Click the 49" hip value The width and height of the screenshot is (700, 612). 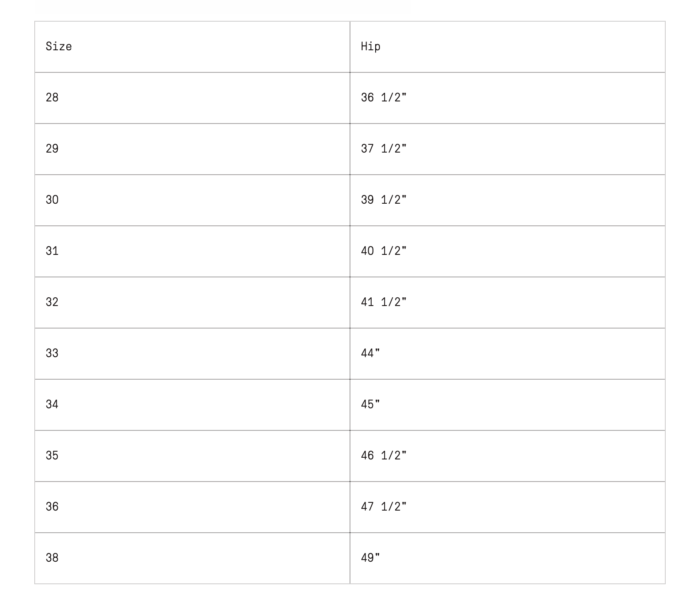point(370,558)
